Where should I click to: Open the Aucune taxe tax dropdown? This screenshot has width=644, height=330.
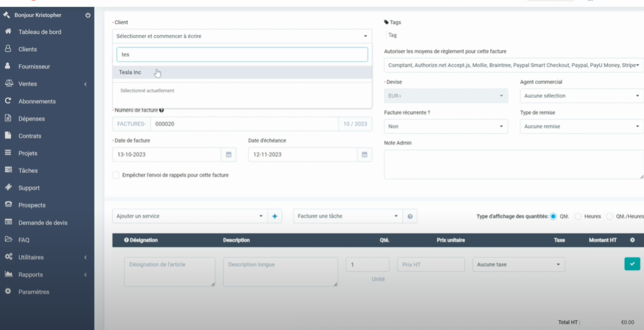click(x=518, y=264)
